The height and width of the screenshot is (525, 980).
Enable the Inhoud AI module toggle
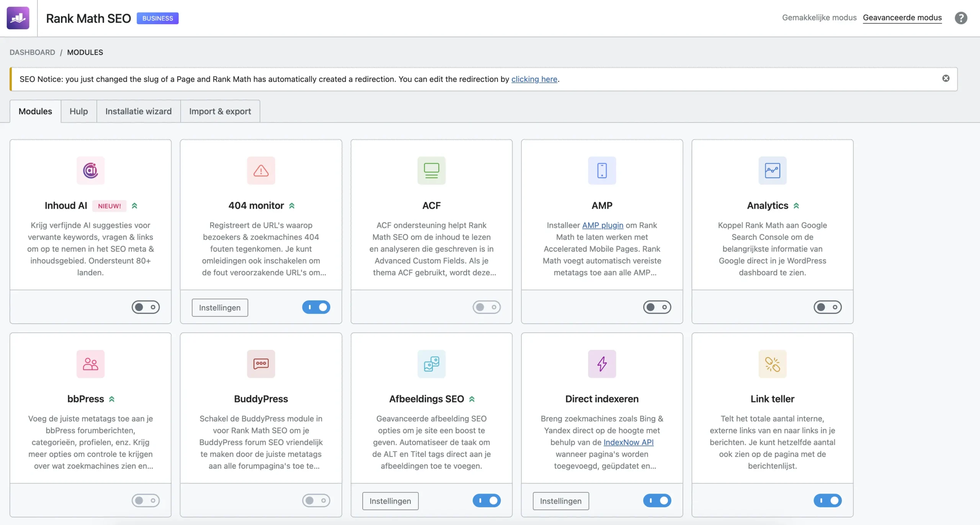[x=146, y=307]
